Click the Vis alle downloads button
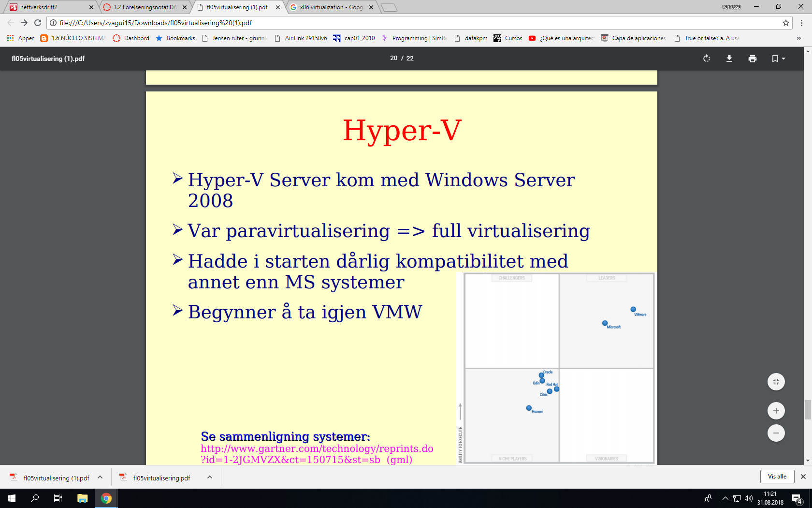This screenshot has width=812, height=508. (x=777, y=477)
